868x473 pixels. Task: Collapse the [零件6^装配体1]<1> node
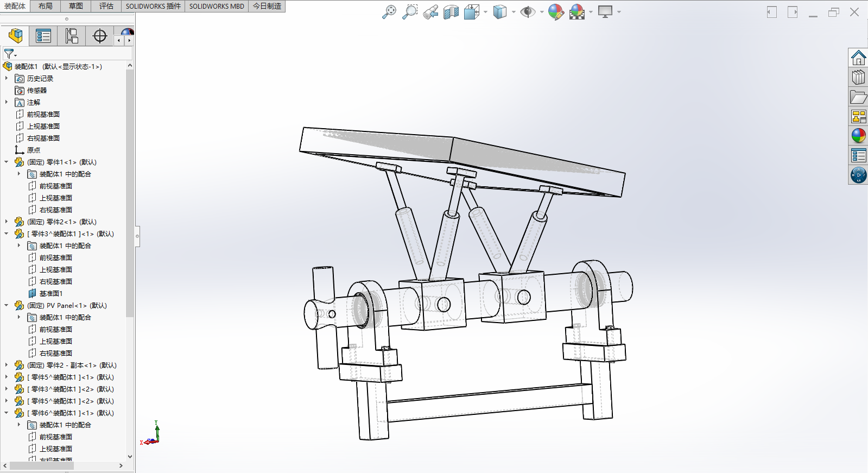[x=7, y=413]
